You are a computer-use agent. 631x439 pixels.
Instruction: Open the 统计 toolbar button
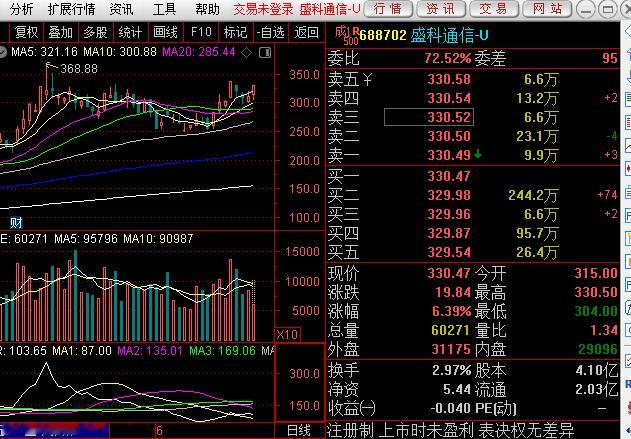point(130,32)
